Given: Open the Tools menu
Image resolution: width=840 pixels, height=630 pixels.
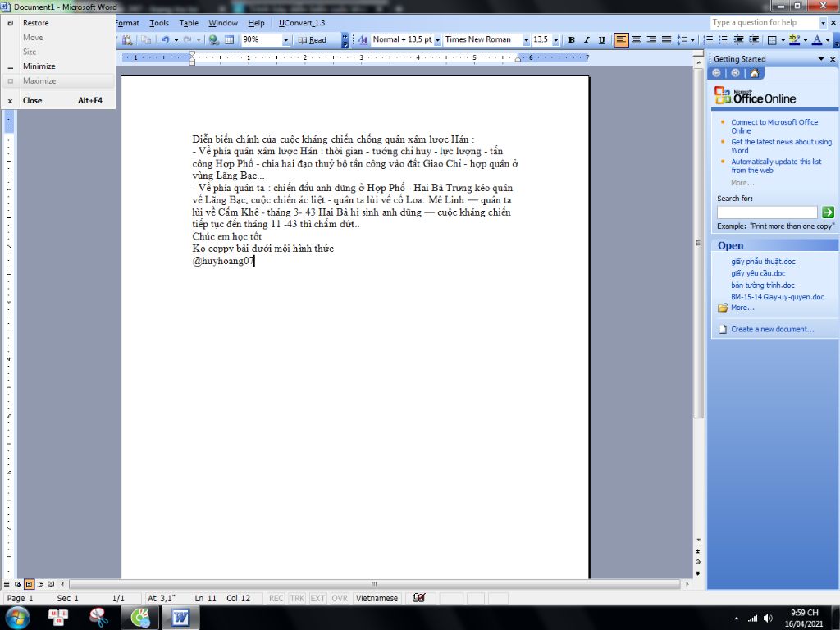Looking at the screenshot, I should click(159, 22).
